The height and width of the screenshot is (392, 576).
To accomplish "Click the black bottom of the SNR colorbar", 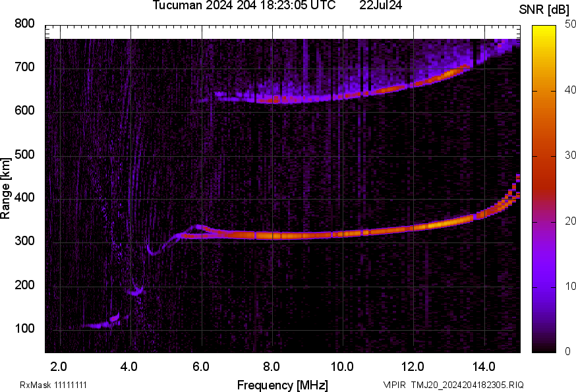I will coord(544,349).
